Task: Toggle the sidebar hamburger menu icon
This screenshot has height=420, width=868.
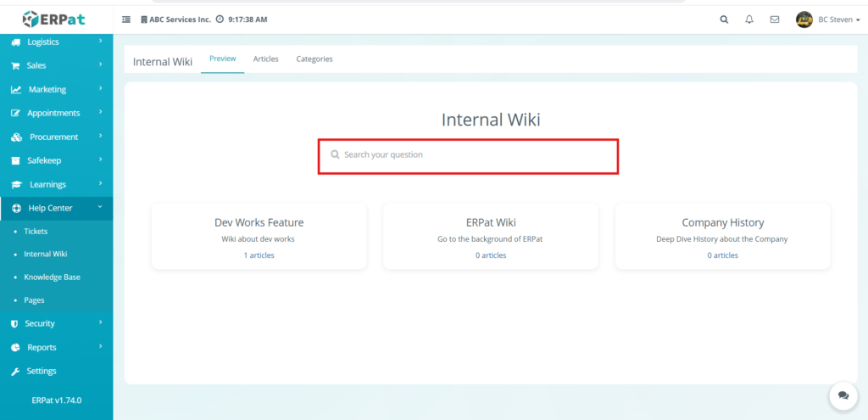Action: pyautogui.click(x=126, y=20)
